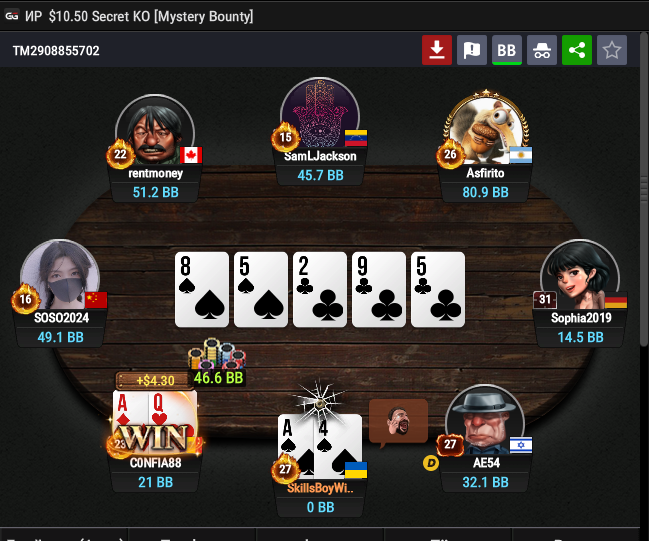This screenshot has width=649, height=541.
Task: Open Asfirito squirrel avatar
Action: (485, 130)
